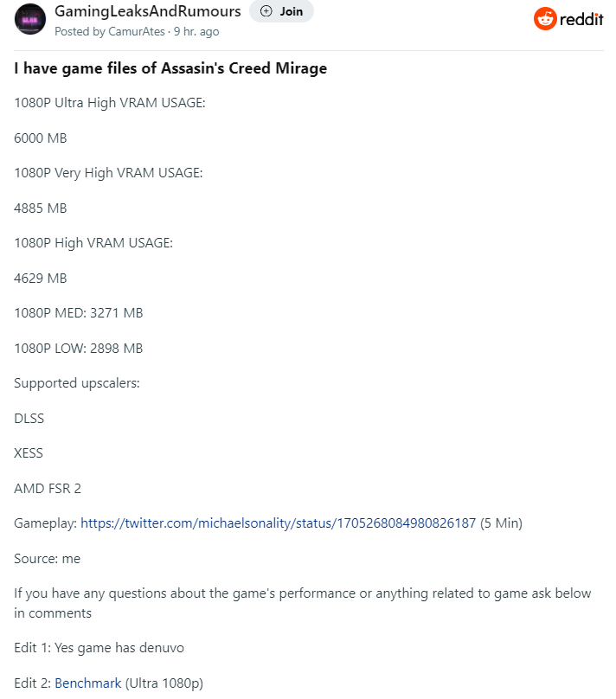Join the GamingLeaksAndRumours community
The height and width of the screenshot is (699, 616).
pyautogui.click(x=281, y=11)
